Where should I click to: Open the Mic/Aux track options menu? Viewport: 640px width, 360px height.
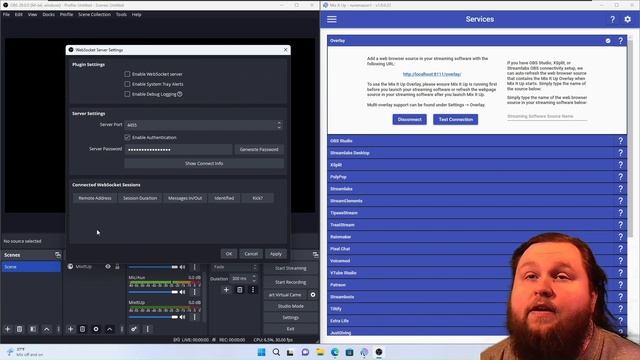click(195, 292)
